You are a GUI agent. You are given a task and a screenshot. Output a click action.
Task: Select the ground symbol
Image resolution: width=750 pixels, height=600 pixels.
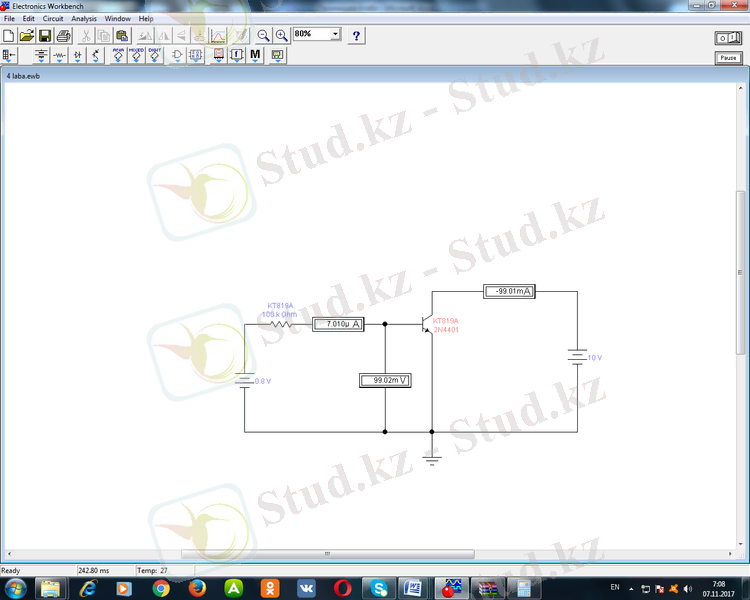pyautogui.click(x=432, y=460)
